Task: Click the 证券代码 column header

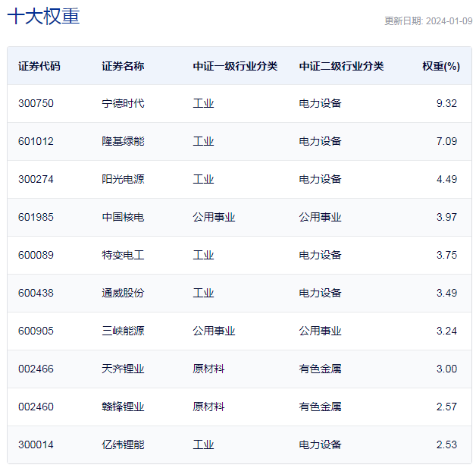Action: 39,66
